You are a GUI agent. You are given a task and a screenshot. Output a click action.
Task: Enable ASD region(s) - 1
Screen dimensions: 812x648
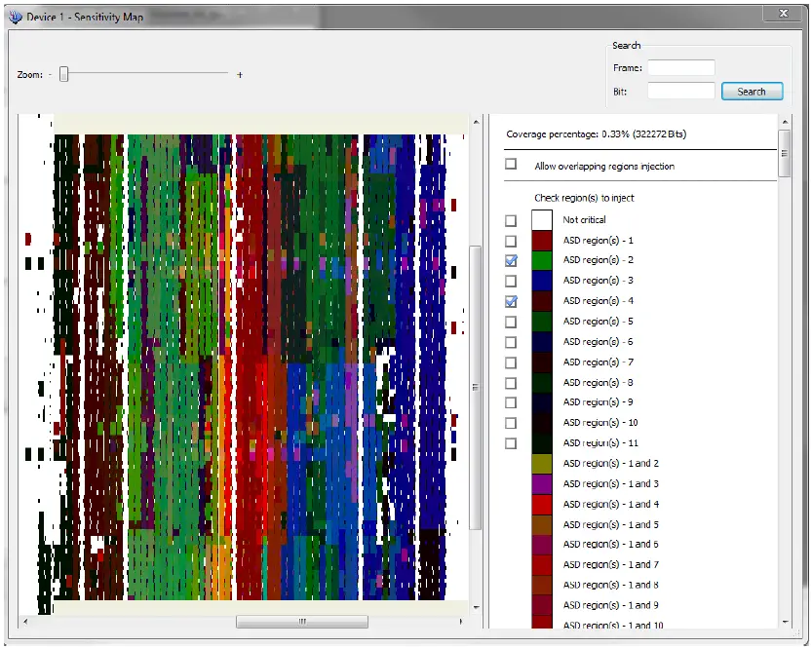[x=511, y=240]
